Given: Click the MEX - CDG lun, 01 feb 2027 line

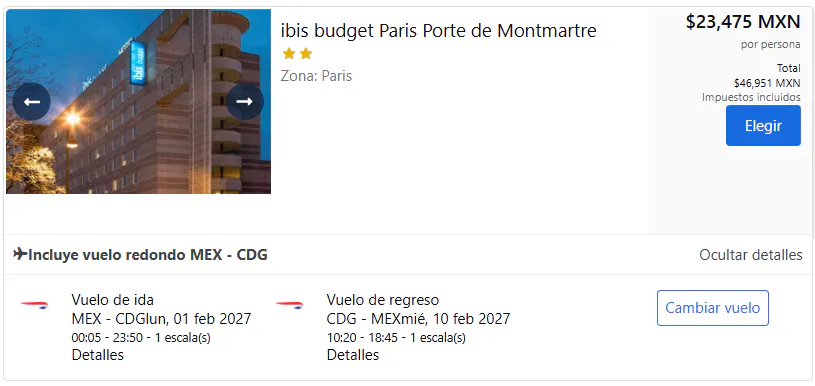Looking at the screenshot, I should pyautogui.click(x=161, y=318).
